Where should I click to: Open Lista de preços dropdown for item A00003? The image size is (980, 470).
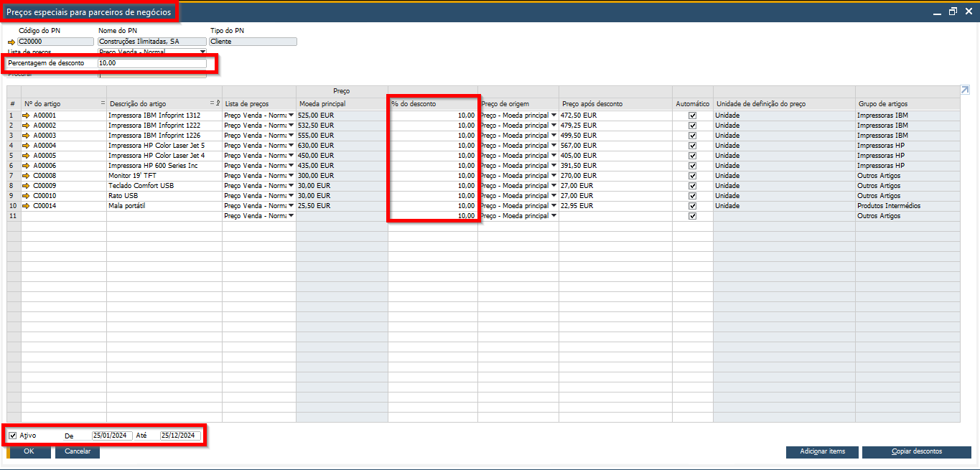291,136
